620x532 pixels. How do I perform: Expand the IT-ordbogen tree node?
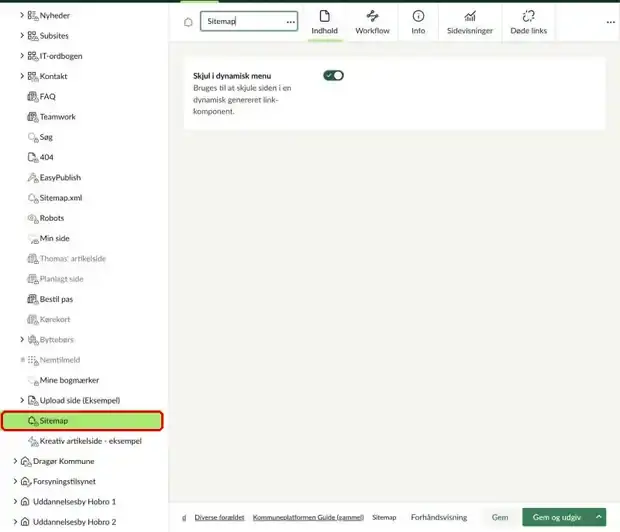click(x=22, y=55)
